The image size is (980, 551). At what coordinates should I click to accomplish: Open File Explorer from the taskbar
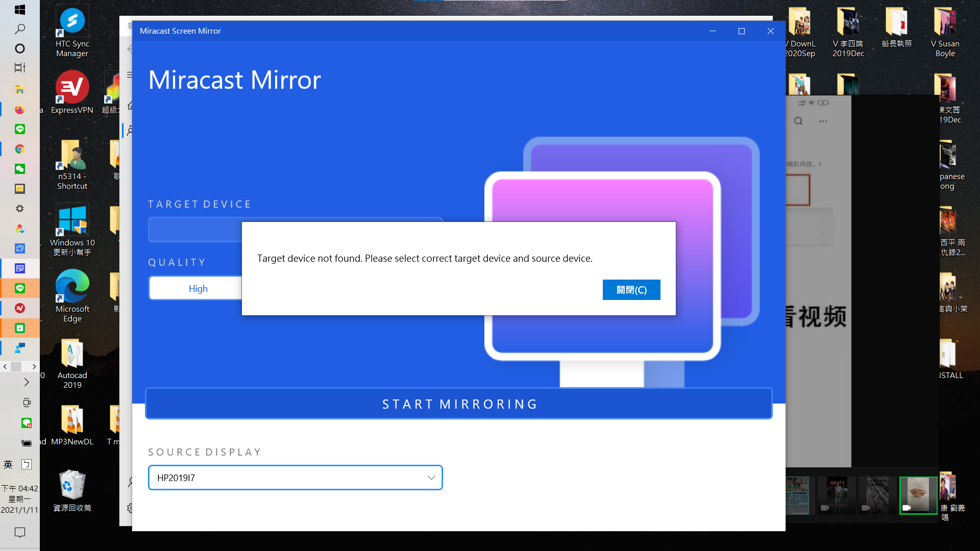coord(20,90)
